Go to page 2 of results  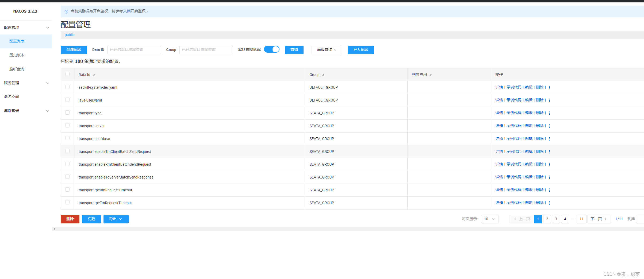[547, 219]
